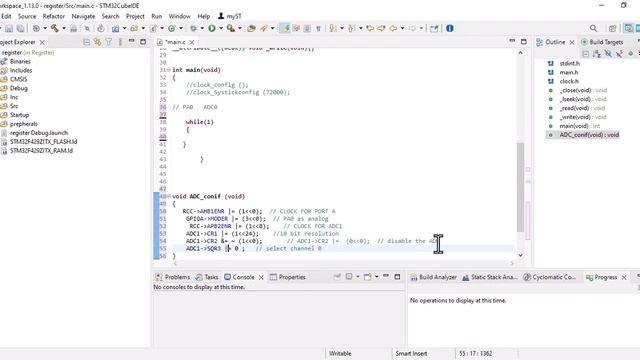
Task: Click the Save icon in the main toolbar
Action: [x=9, y=29]
